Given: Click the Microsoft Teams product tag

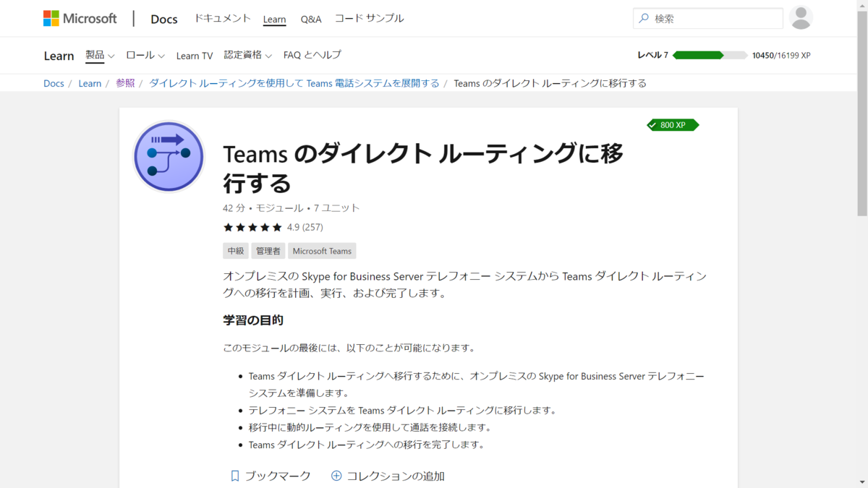Looking at the screenshot, I should coord(322,251).
